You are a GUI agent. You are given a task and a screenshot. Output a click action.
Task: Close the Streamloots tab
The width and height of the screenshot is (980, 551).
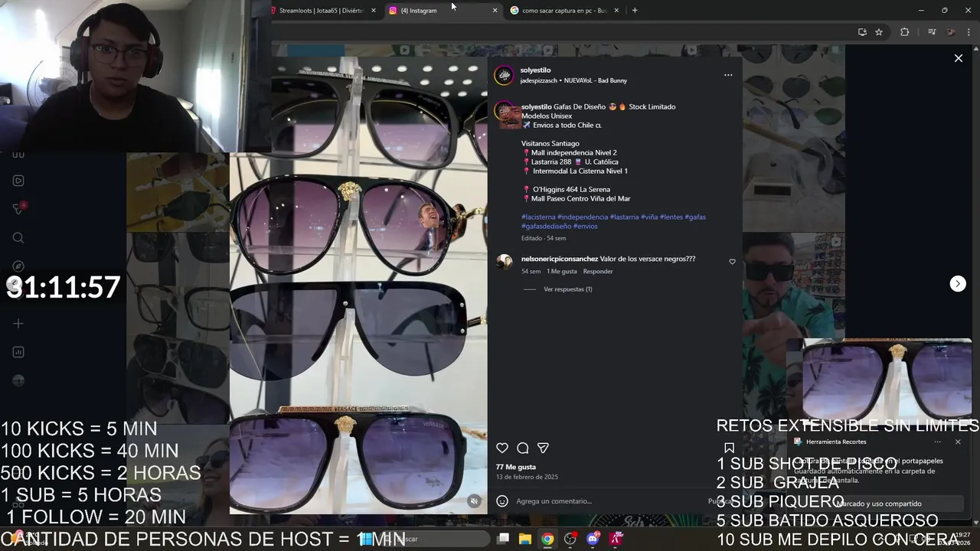pos(374,11)
